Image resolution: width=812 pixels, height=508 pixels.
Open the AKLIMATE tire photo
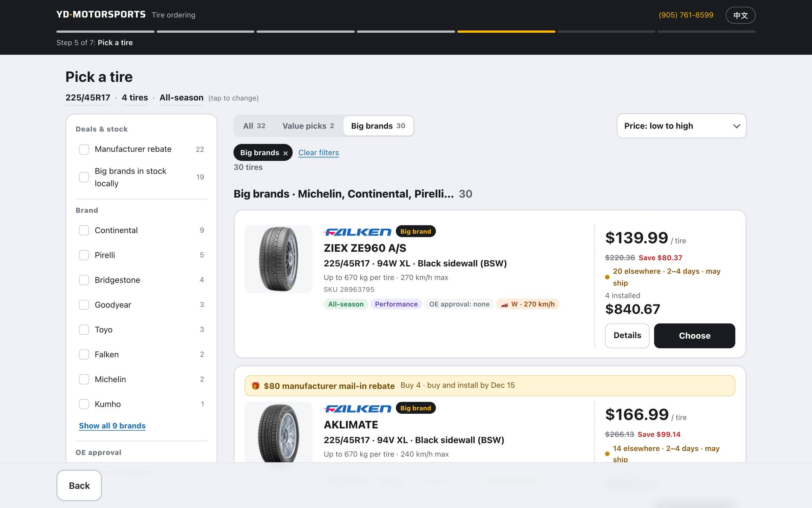[278, 432]
